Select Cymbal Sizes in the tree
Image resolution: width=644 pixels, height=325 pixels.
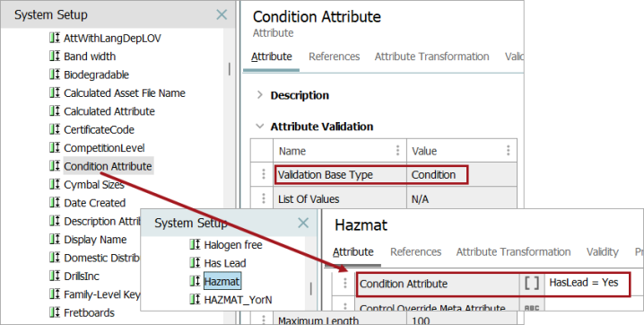tap(93, 185)
